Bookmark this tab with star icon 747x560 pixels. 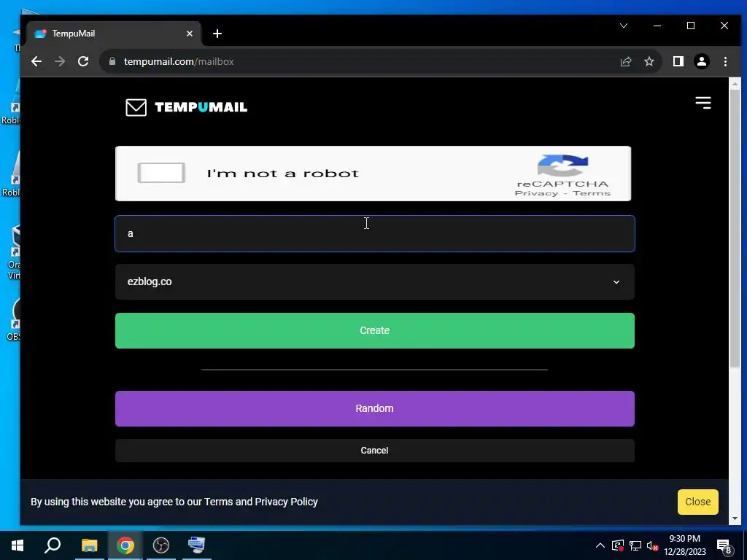649,61
